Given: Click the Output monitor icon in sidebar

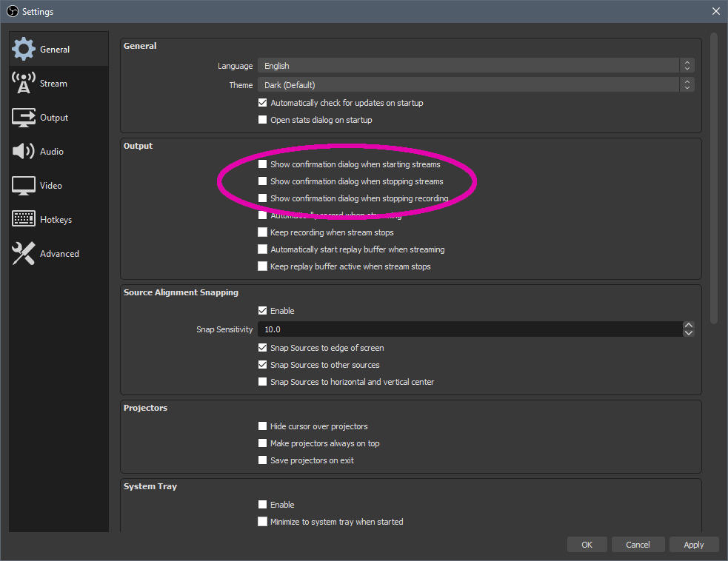Looking at the screenshot, I should (24, 117).
